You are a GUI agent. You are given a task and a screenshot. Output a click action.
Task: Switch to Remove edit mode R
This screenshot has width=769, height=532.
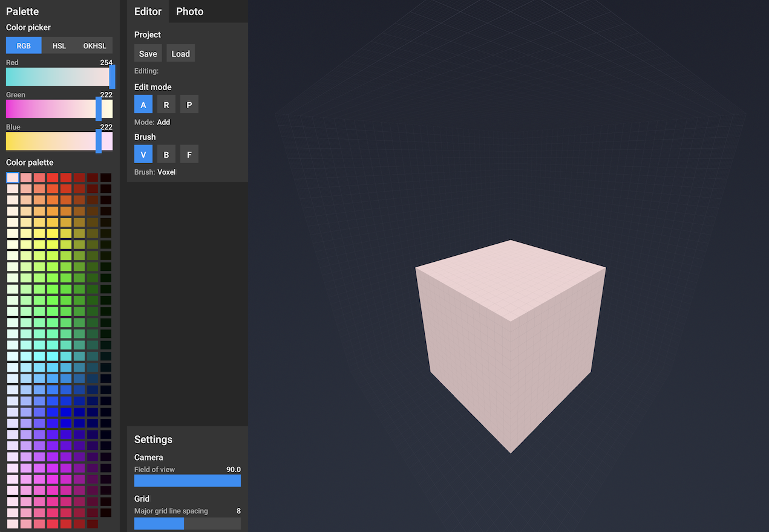click(x=166, y=105)
